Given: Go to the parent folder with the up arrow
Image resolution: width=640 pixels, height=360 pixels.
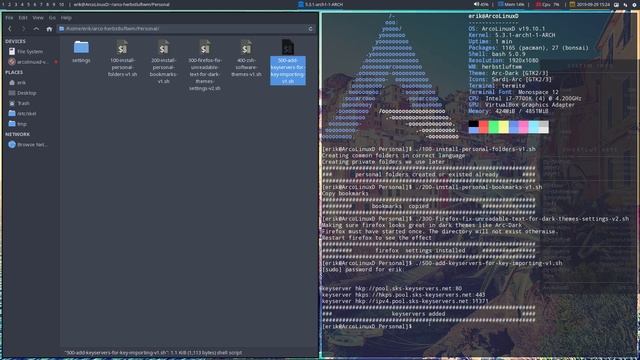Looking at the screenshot, I should pyautogui.click(x=36, y=29).
